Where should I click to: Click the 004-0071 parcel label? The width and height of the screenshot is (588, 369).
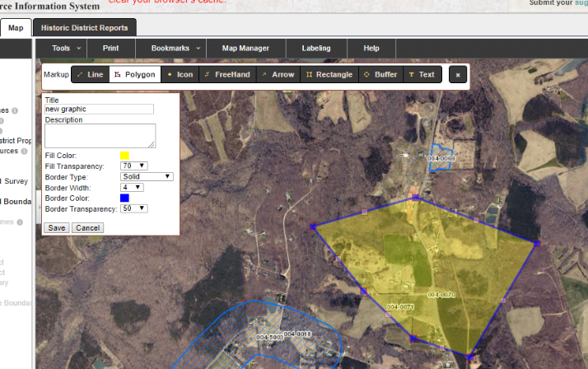(400, 307)
